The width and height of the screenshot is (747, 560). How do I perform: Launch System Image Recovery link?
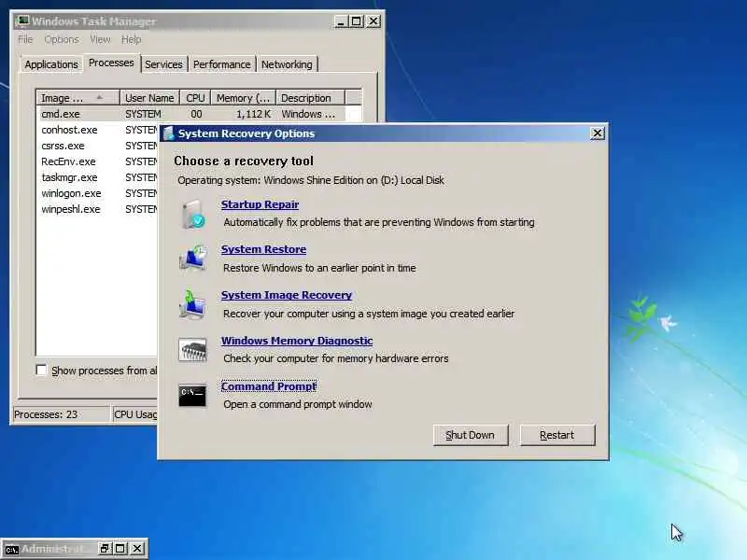point(287,295)
